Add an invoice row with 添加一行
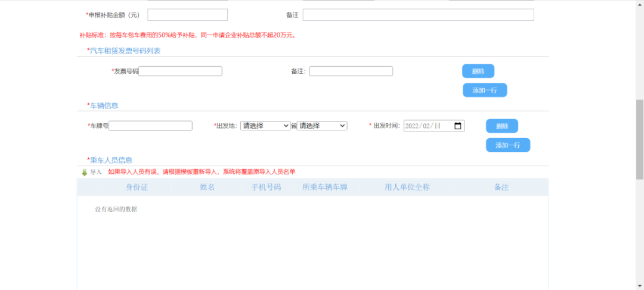The width and height of the screenshot is (644, 290). (485, 91)
